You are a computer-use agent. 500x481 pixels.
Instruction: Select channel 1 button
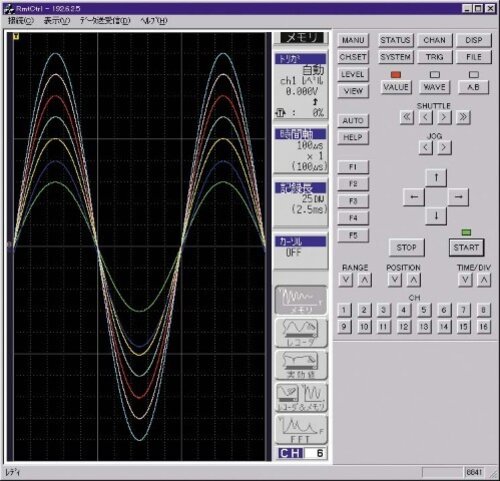(x=344, y=310)
